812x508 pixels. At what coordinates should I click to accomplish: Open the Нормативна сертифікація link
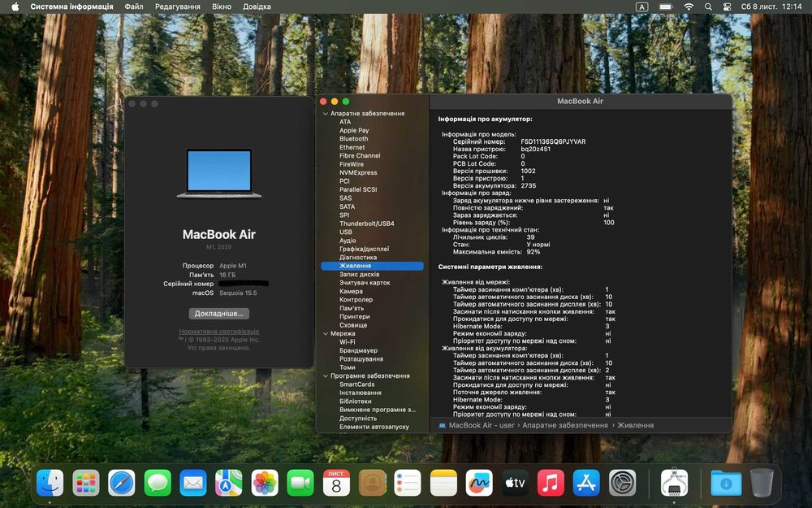[219, 332]
